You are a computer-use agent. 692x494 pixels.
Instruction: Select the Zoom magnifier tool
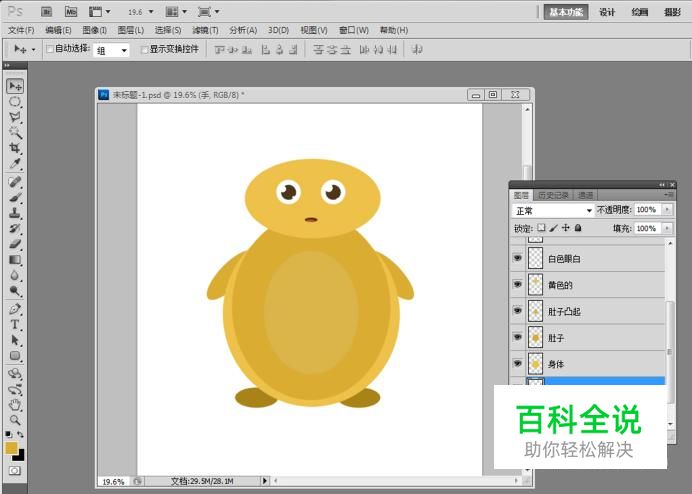point(16,420)
